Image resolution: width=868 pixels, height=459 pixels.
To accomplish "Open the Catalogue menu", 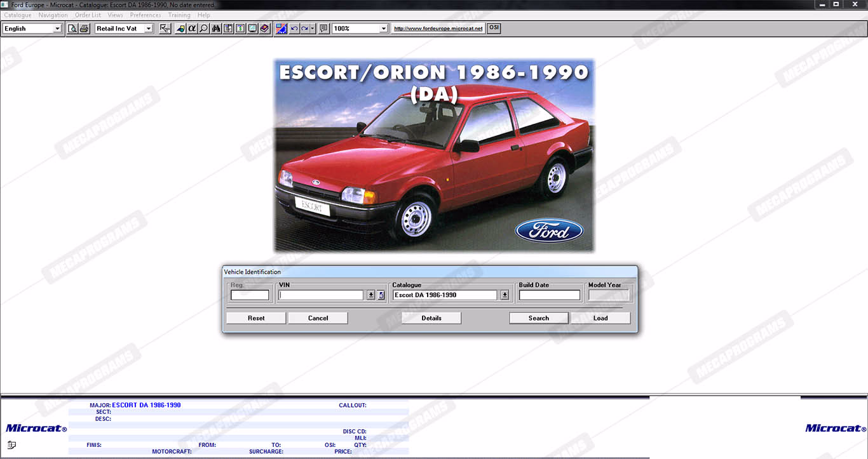I will click(x=18, y=15).
